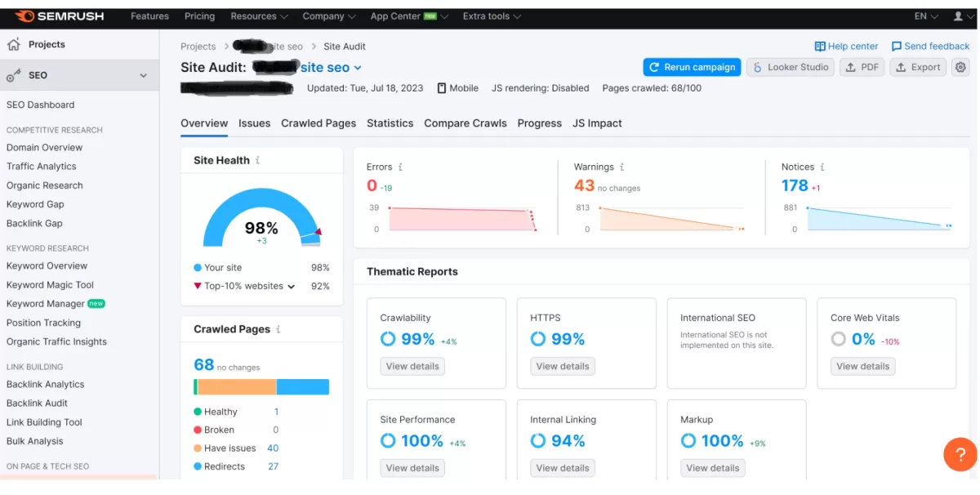Expand the Resources menu
The height and width of the screenshot is (495, 980).
point(259,16)
